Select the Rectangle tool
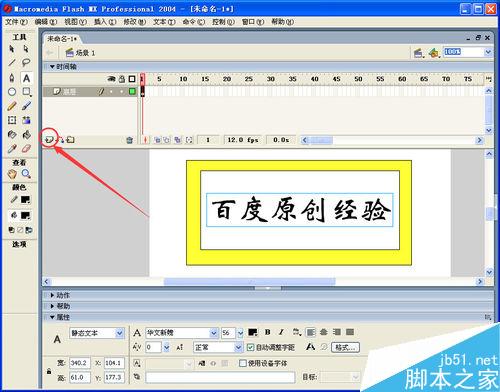Viewport: 500px width, 392px height. click(26, 92)
